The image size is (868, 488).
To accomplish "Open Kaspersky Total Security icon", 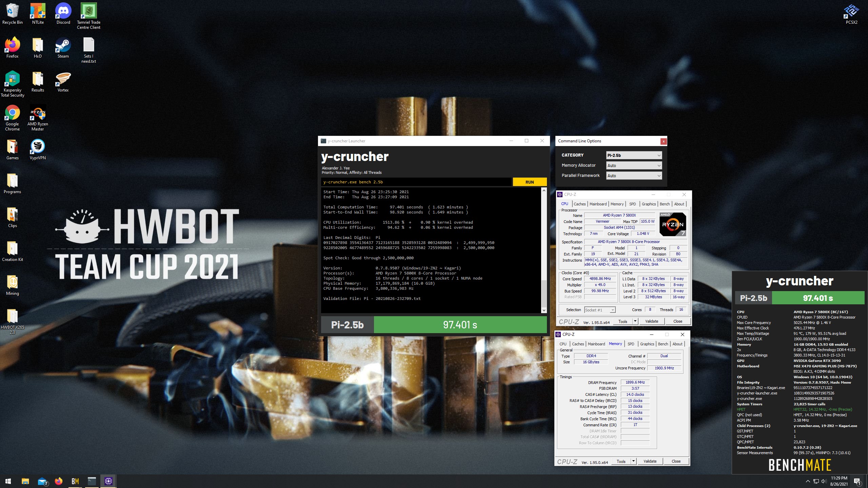I will click(x=13, y=84).
